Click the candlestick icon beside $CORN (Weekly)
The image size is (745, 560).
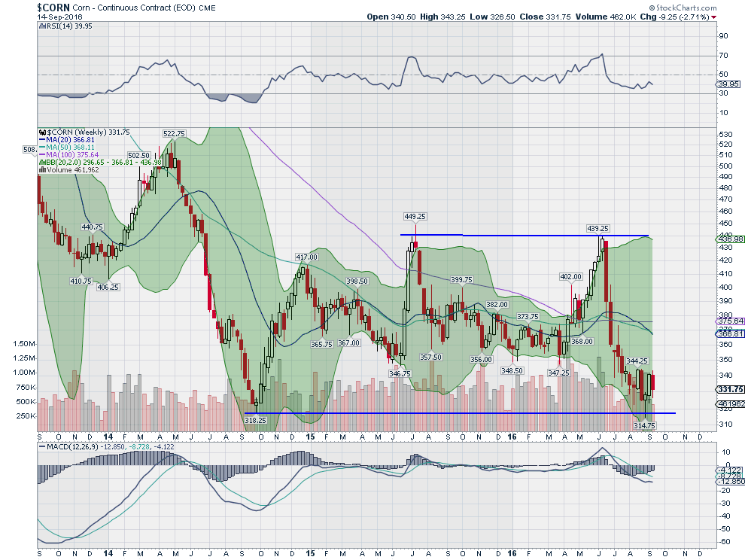[x=42, y=132]
